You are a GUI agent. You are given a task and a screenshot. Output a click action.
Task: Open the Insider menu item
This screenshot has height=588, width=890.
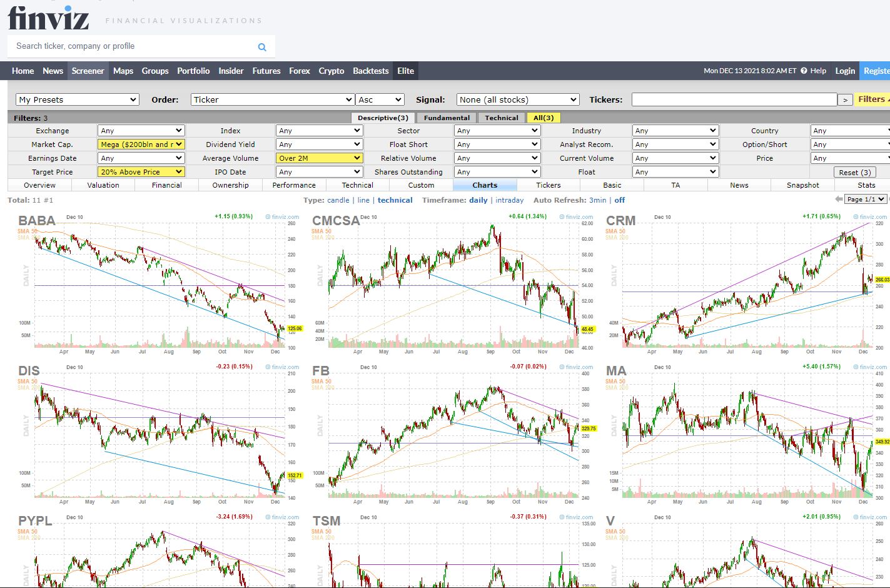(231, 71)
